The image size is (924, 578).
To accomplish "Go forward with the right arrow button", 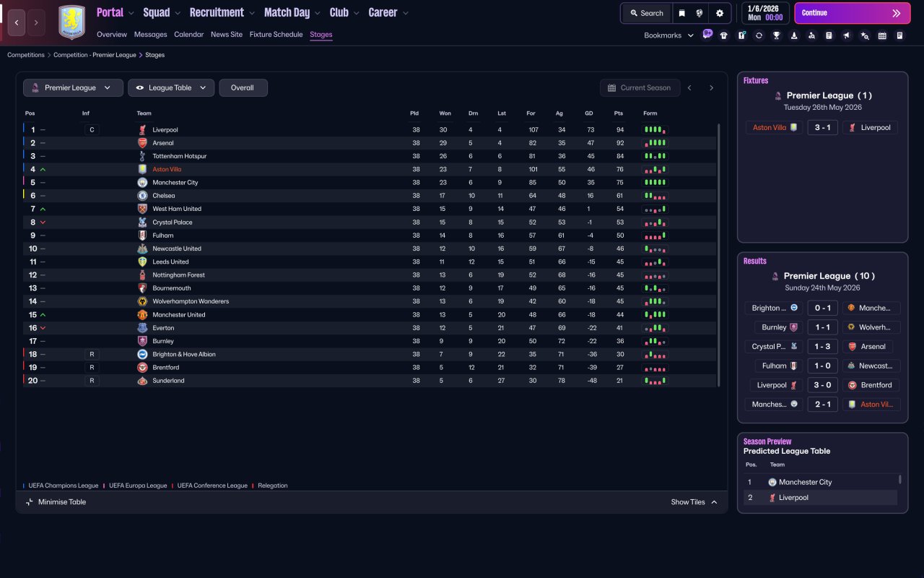I will point(36,22).
